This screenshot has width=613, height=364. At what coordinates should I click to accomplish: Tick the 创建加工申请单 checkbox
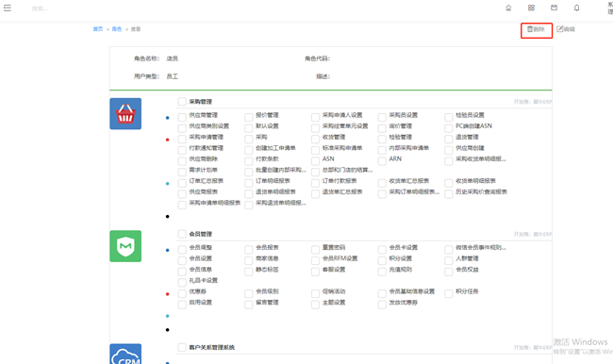(x=249, y=150)
